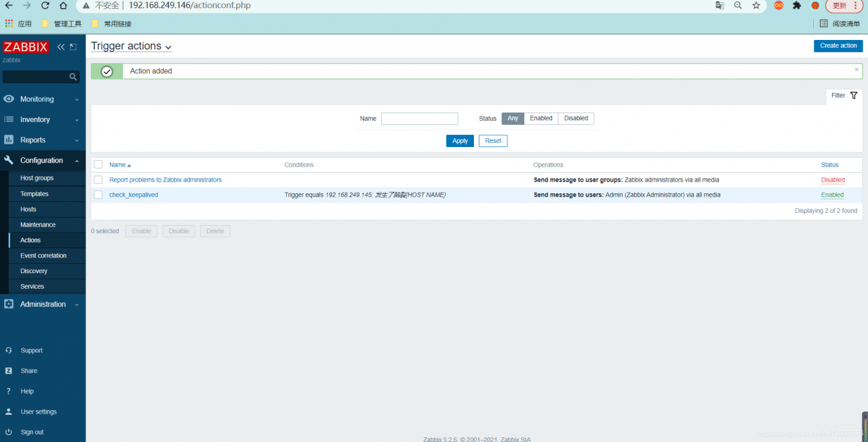Tick checkbox for check_keepalived row
868x442 pixels.
point(98,195)
